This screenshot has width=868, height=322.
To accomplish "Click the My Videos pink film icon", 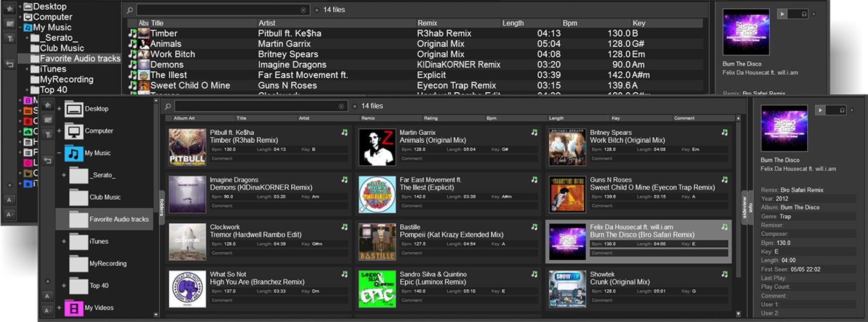I will tap(74, 308).
